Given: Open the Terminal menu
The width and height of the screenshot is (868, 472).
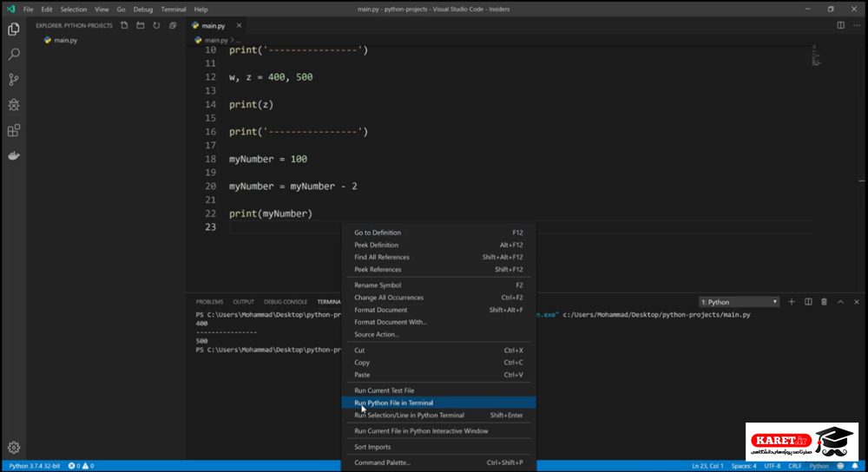Looking at the screenshot, I should point(174,10).
